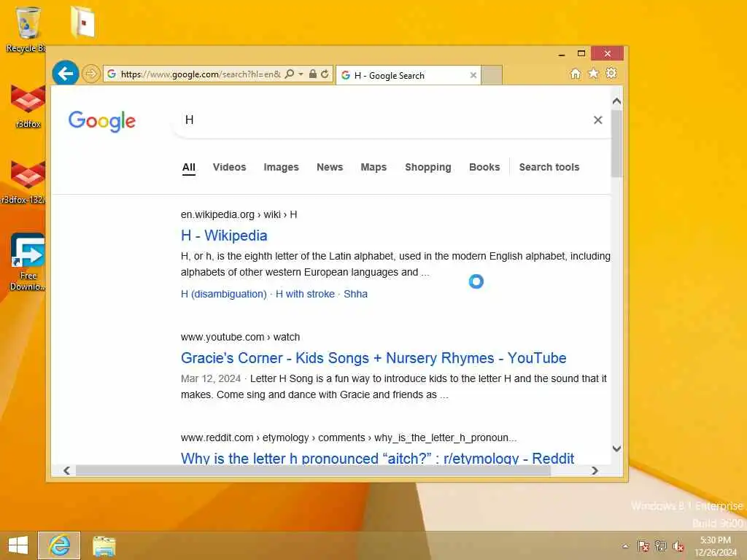Viewport: 747px width, 560px height.
Task: Click the Google logo
Action: pyautogui.click(x=102, y=121)
